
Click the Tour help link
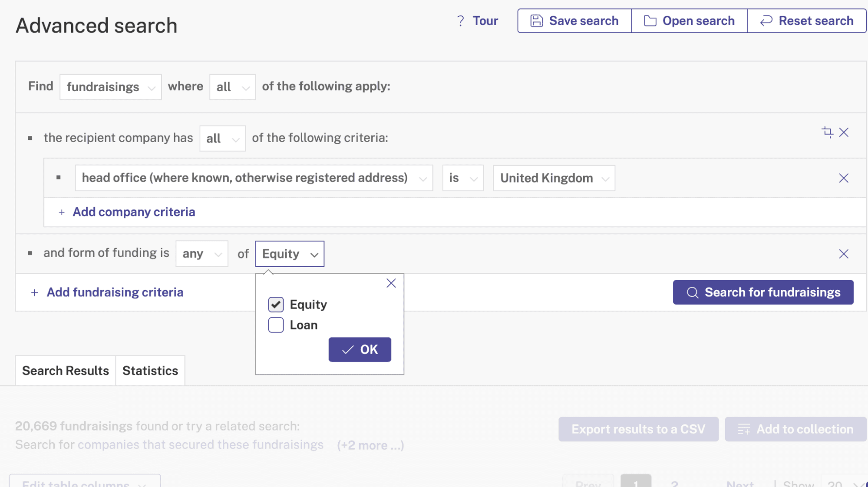[477, 21]
